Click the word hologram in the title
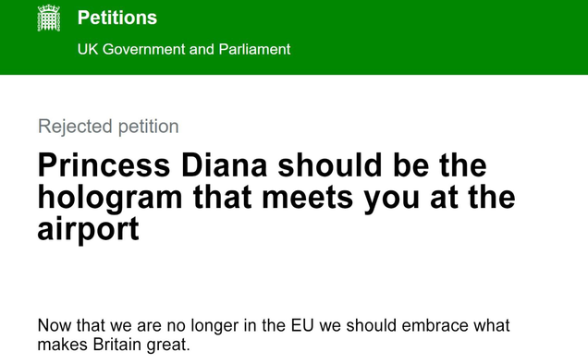The height and width of the screenshot is (364, 588). coord(110,198)
